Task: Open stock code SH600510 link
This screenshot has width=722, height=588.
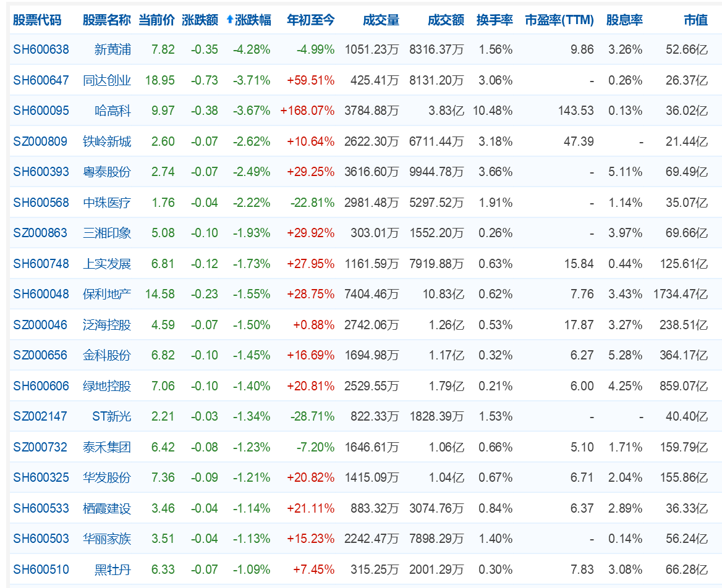Action: pos(41,569)
